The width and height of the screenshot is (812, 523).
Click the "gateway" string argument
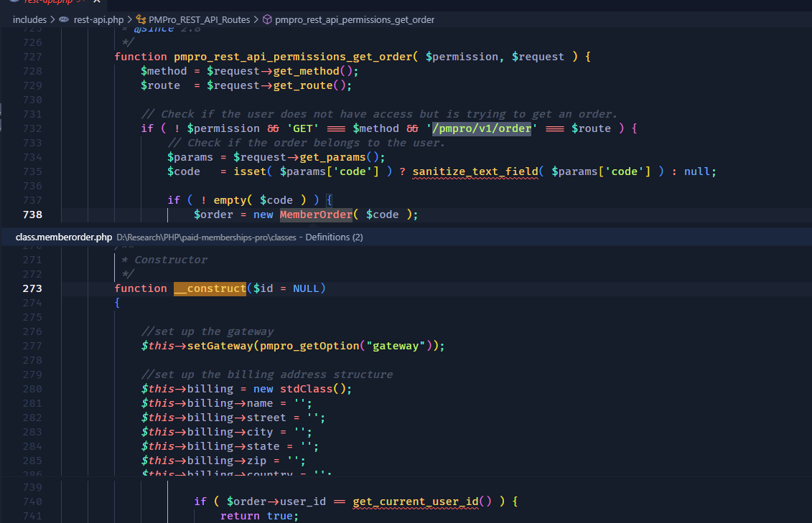click(x=396, y=346)
